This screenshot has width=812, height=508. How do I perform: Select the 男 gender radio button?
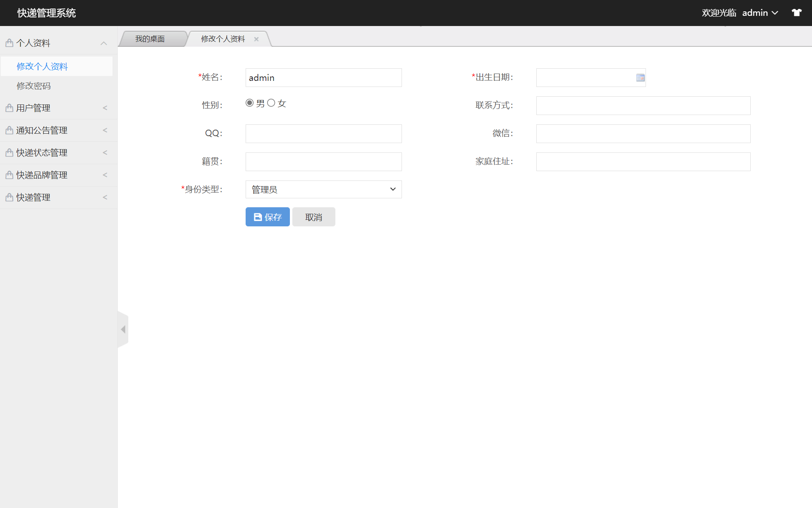point(249,103)
